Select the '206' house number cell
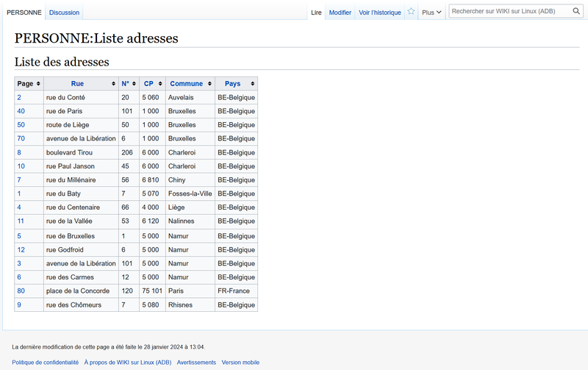 [129, 153]
